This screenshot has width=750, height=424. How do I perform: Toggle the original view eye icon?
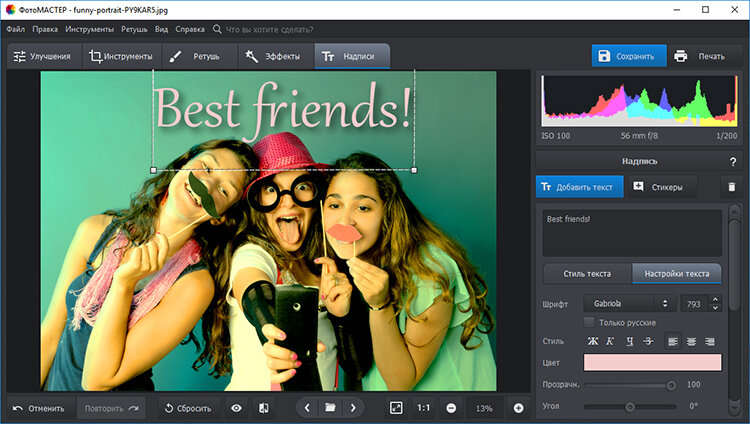point(236,408)
